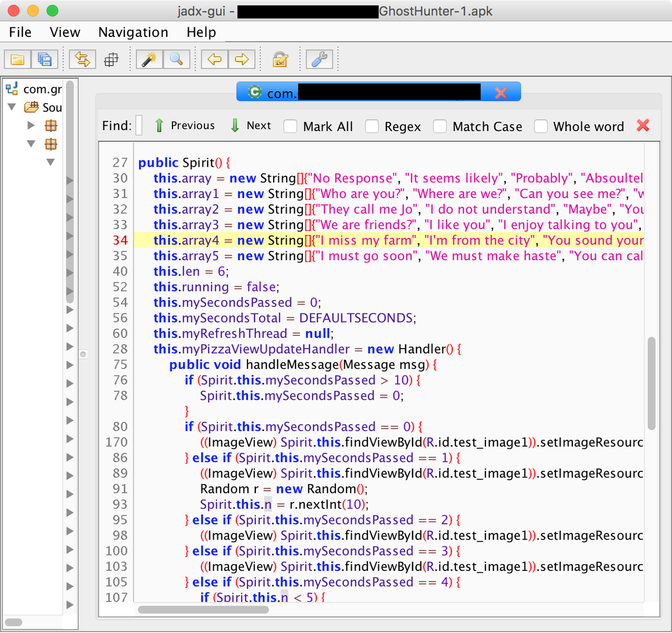
Task: Expand the first package node triangle
Action: coord(31,125)
